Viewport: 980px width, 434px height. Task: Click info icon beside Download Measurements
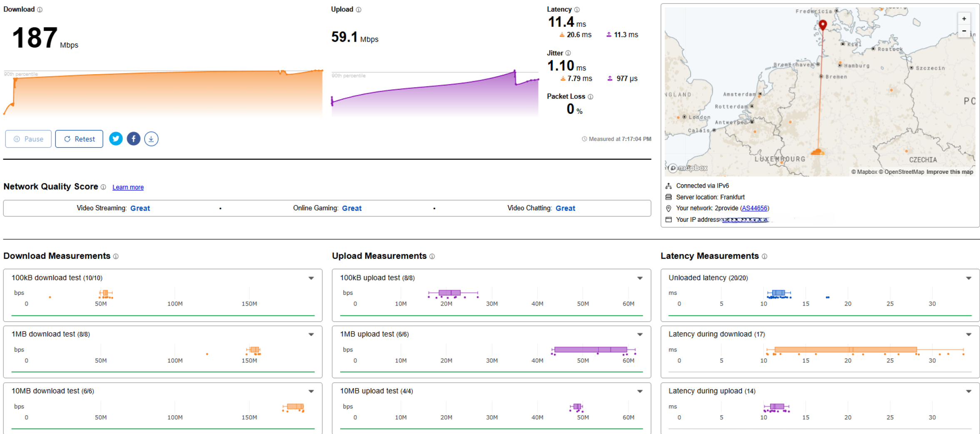(116, 256)
